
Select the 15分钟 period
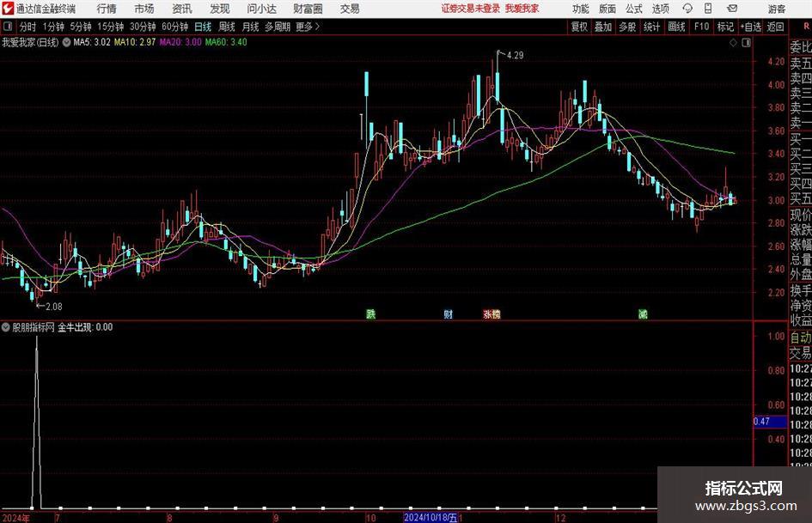coord(111,27)
